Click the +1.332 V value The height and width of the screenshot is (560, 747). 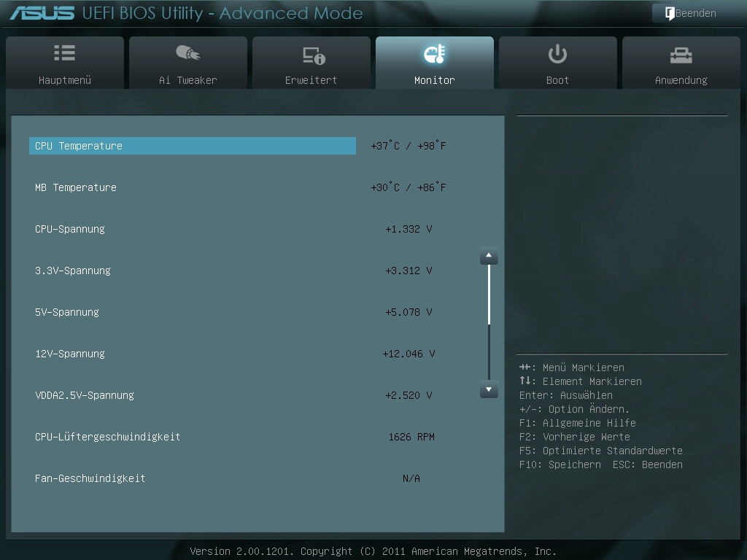(x=409, y=229)
